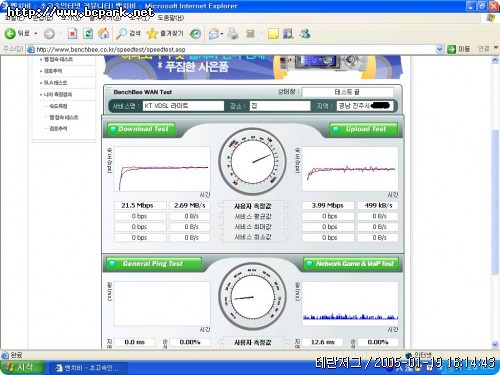This screenshot has height=375, width=500.
Task: Click the vertical scrollbar up arrow
Action: coord(495,60)
